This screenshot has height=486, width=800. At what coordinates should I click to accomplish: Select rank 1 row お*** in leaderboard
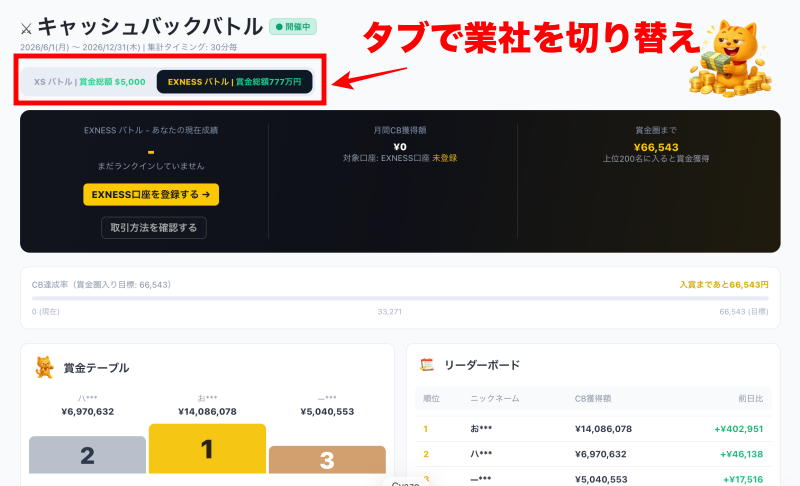click(593, 429)
